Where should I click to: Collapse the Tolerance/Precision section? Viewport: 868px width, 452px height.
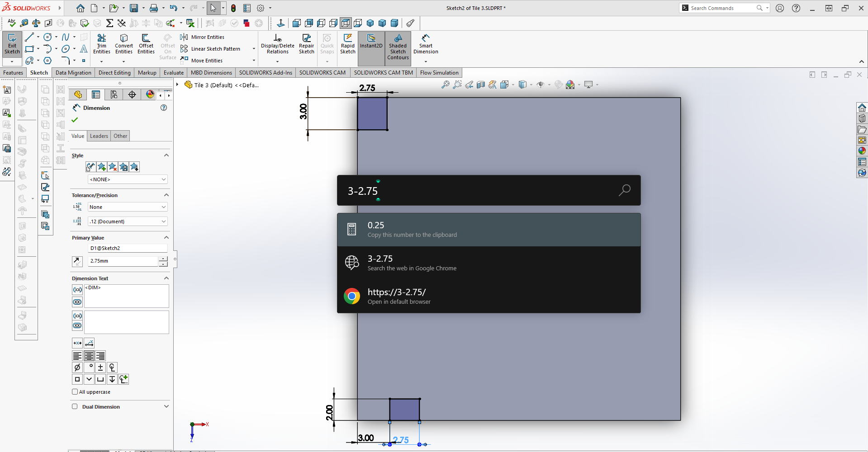pyautogui.click(x=166, y=195)
